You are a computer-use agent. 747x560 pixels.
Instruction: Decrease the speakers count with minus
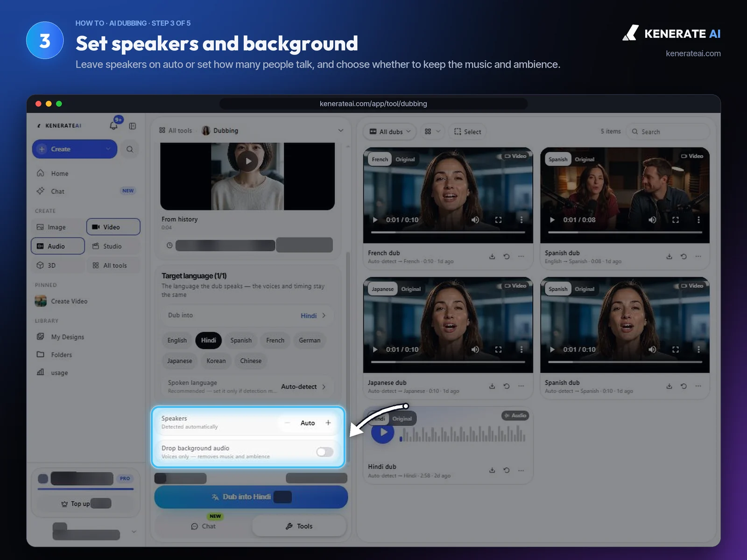tap(288, 423)
